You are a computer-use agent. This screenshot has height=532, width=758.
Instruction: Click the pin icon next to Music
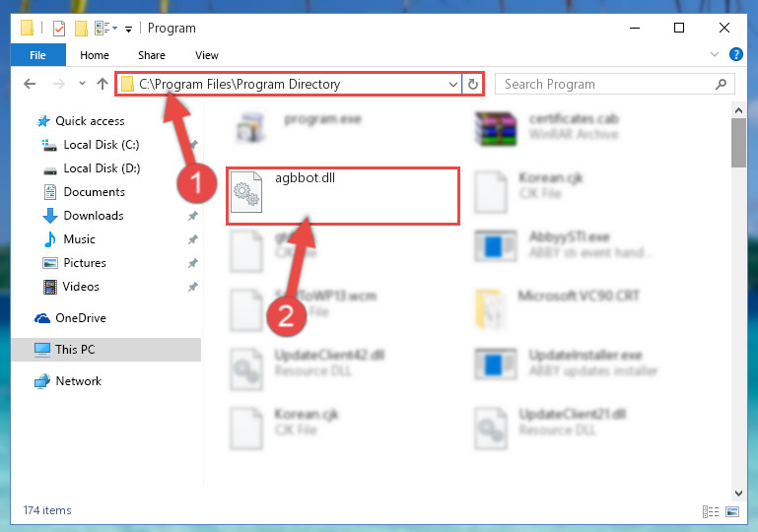point(193,239)
